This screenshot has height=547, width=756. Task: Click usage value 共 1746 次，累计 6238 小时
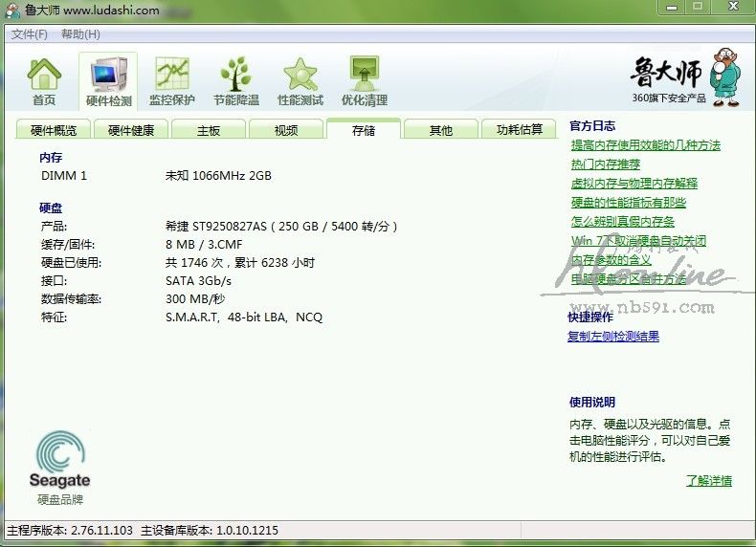(240, 263)
